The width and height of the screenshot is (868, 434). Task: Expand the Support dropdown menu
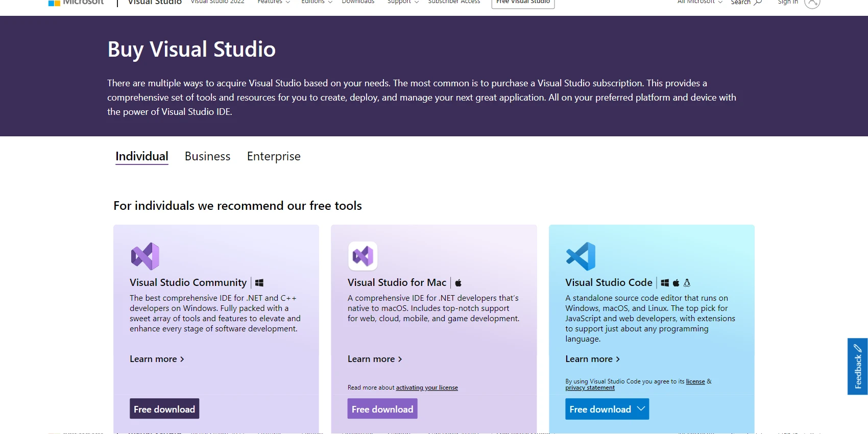403,2
